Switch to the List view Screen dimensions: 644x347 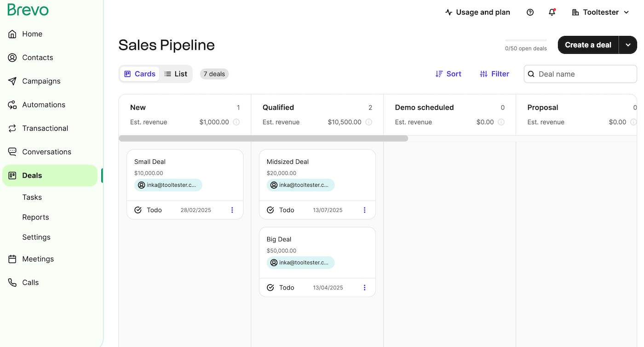click(176, 74)
